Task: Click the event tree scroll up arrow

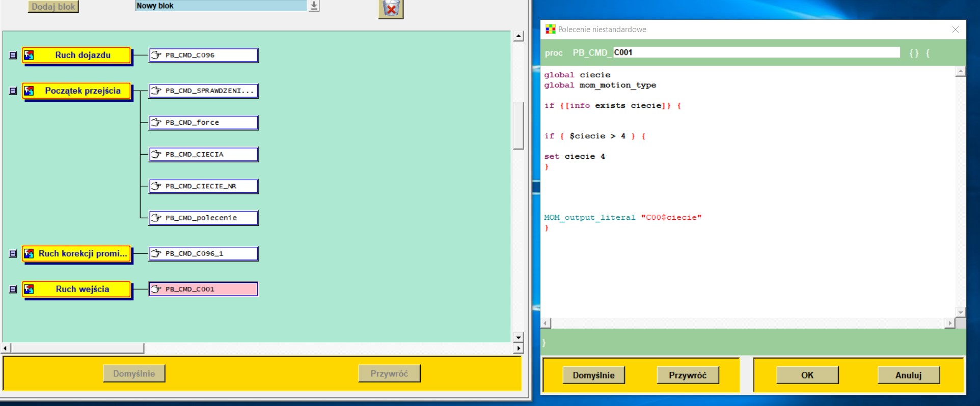Action: [x=519, y=36]
